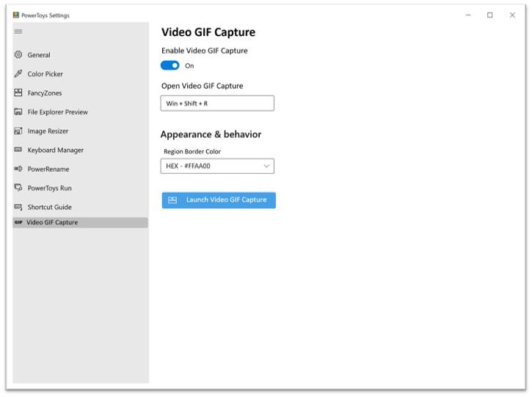Click the Appearance & behavior heading
The image size is (532, 397).
211,134
